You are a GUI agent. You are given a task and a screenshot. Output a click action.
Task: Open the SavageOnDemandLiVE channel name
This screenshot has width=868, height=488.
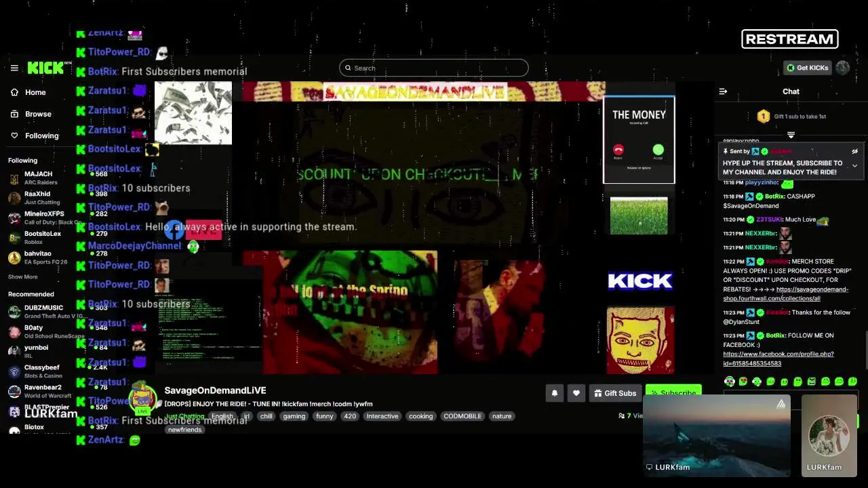(x=215, y=390)
